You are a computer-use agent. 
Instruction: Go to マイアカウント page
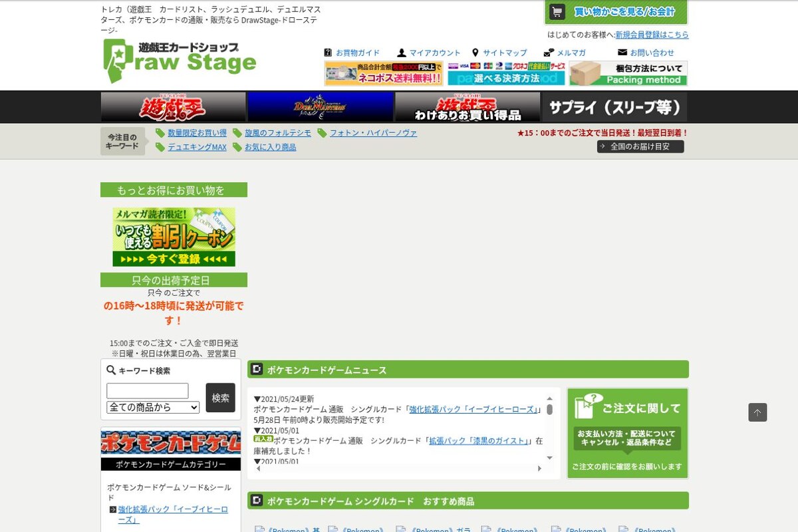435,53
